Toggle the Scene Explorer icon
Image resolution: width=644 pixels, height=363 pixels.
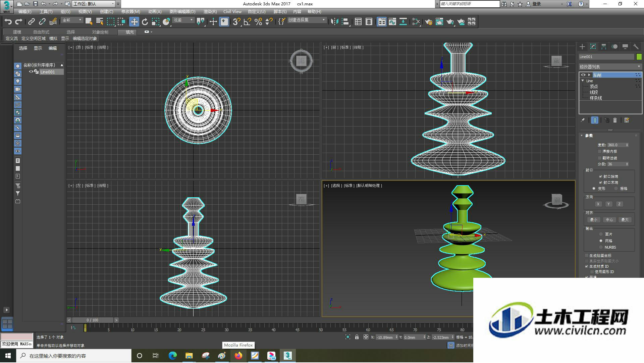tap(358, 22)
